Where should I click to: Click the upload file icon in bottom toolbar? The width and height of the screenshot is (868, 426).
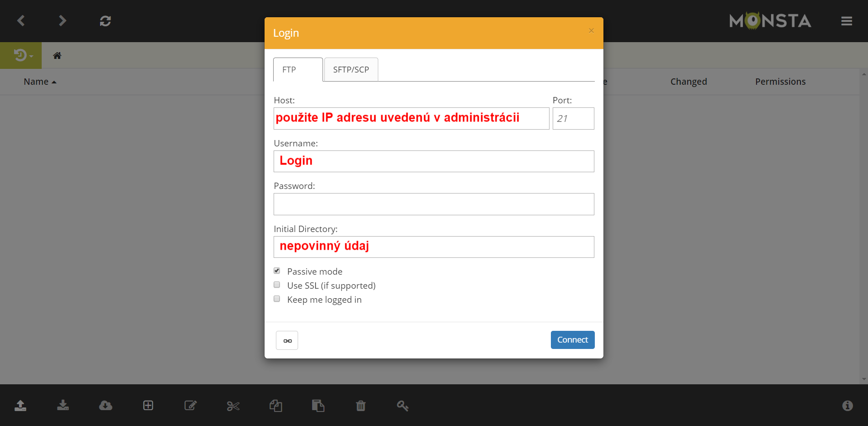pyautogui.click(x=20, y=406)
